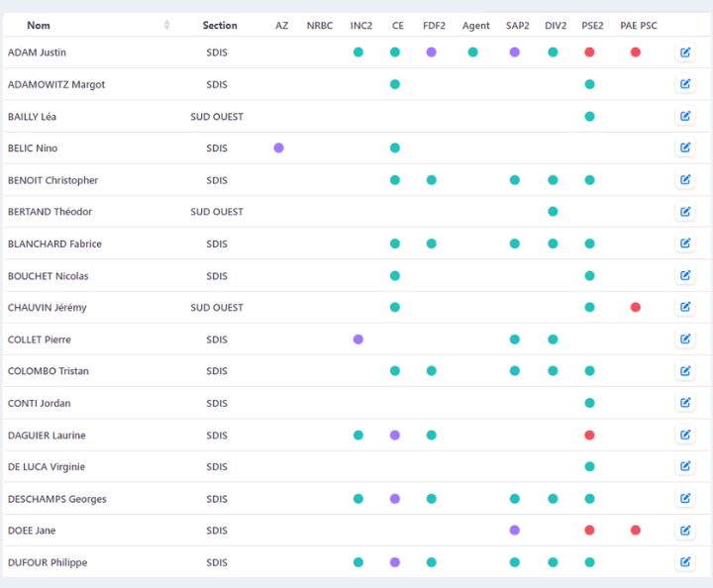713x588 pixels.
Task: Select the name DUFOUR Philippe
Action: pyautogui.click(x=48, y=562)
